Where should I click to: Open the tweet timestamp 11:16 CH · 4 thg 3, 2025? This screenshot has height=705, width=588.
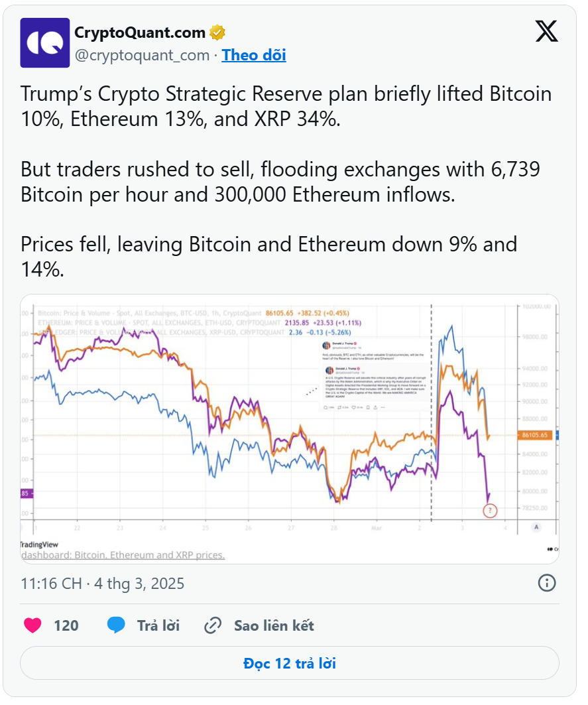pyautogui.click(x=103, y=584)
